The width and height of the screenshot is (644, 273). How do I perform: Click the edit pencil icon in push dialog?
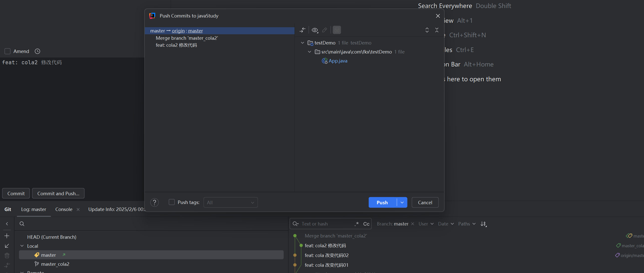click(324, 30)
